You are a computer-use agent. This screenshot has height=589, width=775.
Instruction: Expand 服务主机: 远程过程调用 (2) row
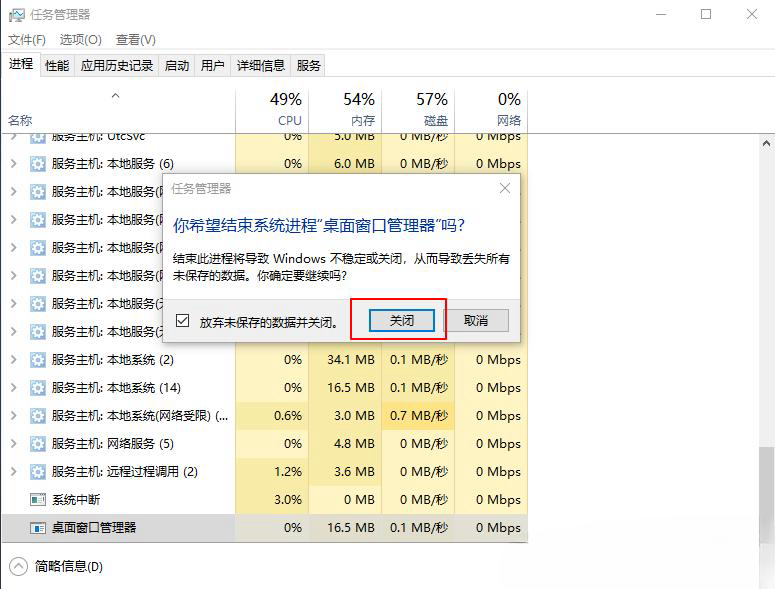pyautogui.click(x=14, y=472)
